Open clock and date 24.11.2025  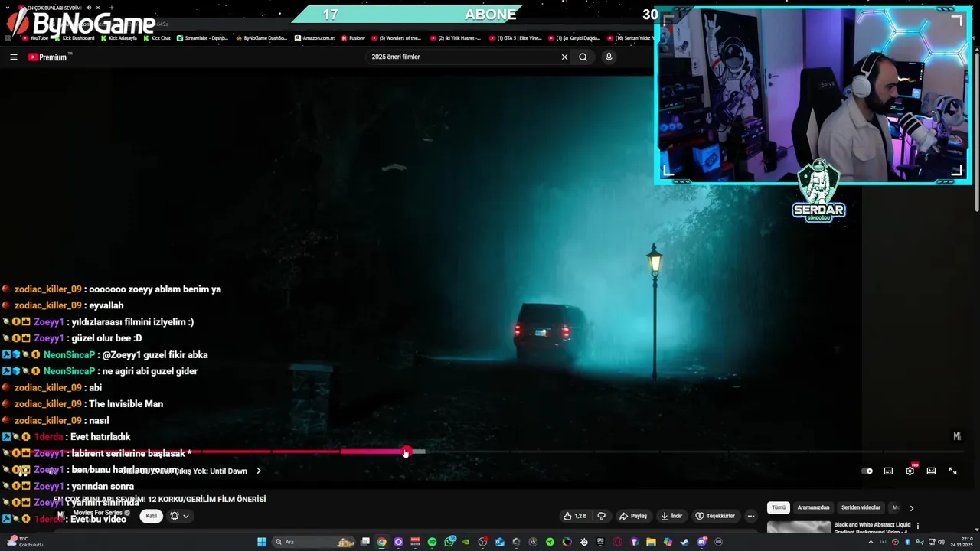click(x=962, y=542)
